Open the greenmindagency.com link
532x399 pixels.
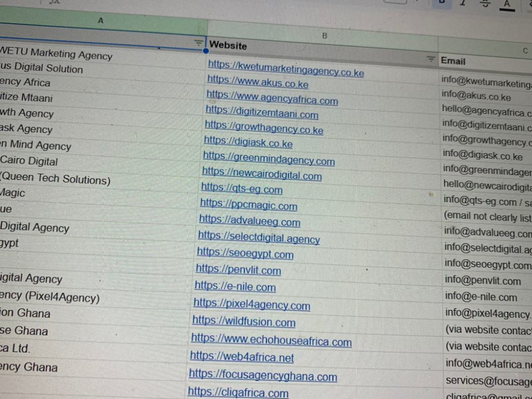click(269, 159)
